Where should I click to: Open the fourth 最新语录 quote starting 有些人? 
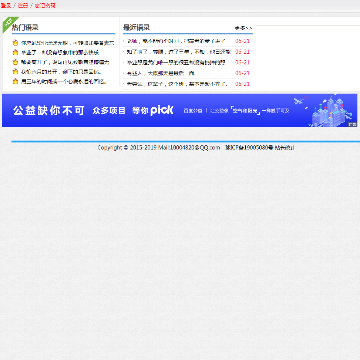tap(160, 73)
